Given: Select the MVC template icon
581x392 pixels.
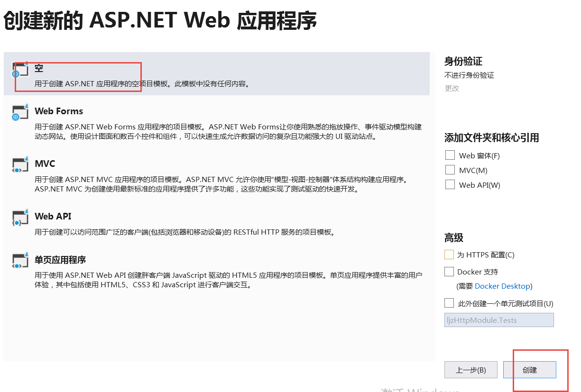Looking at the screenshot, I should (x=20, y=164).
